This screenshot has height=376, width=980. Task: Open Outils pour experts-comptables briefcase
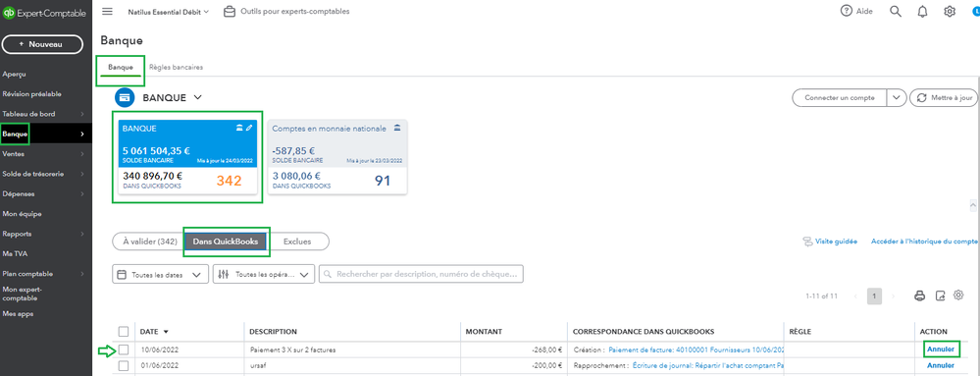coord(286,11)
